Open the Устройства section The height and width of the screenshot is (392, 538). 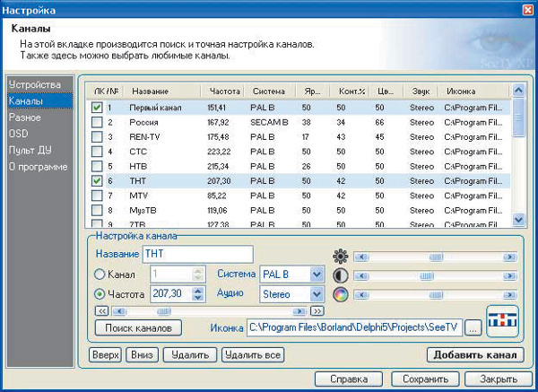(35, 84)
